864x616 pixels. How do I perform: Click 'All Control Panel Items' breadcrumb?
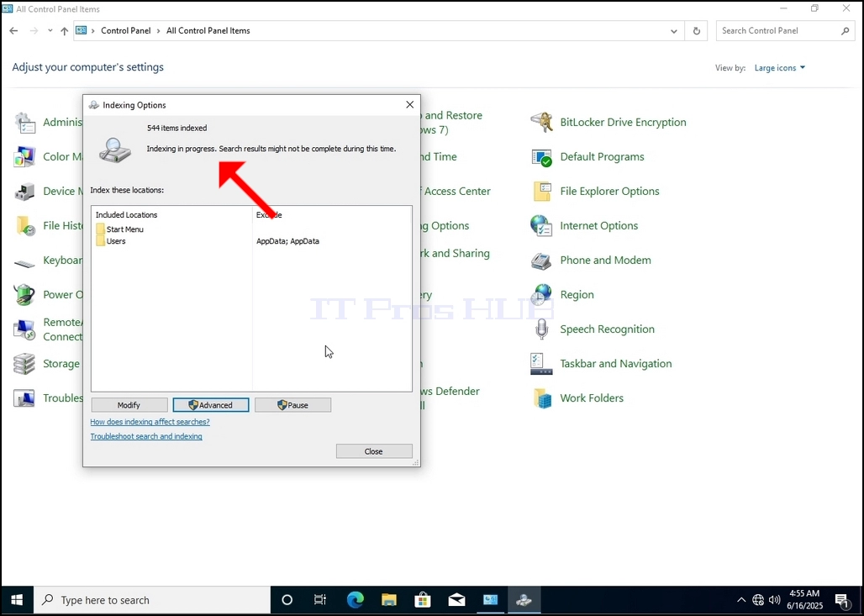pos(208,31)
